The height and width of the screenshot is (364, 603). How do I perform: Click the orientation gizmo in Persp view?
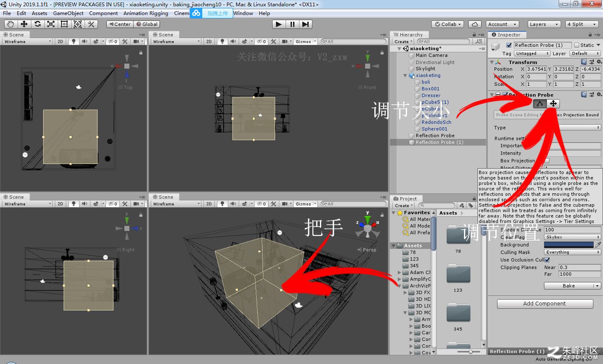pos(368,228)
